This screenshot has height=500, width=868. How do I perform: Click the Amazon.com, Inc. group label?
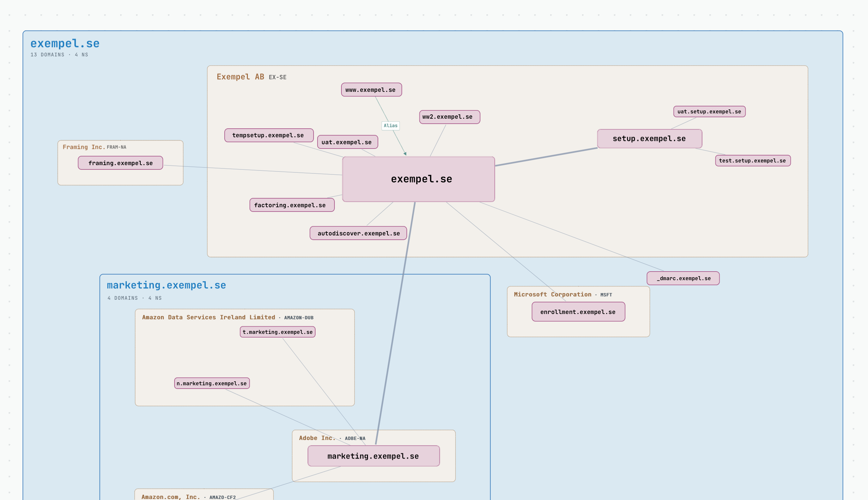tap(171, 497)
